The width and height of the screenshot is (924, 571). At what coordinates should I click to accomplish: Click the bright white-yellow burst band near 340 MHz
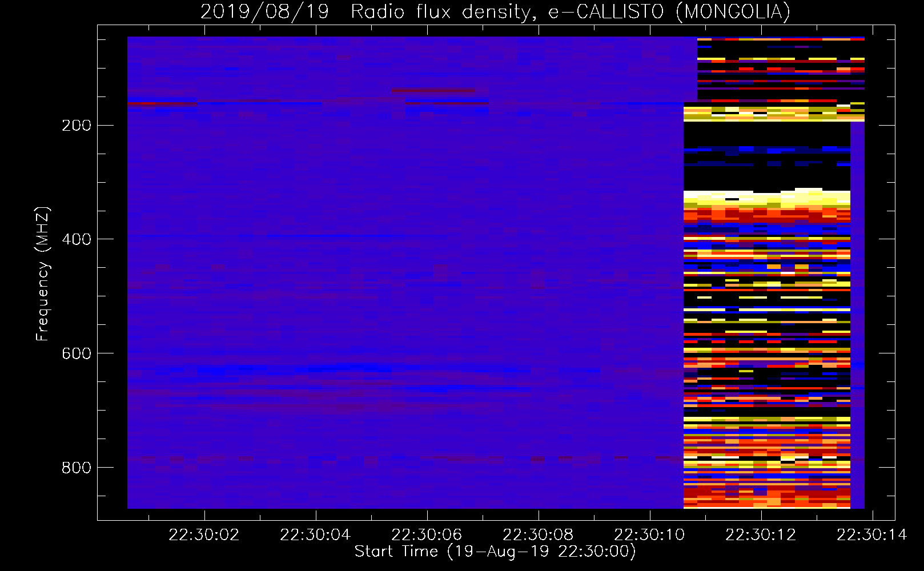point(767,198)
